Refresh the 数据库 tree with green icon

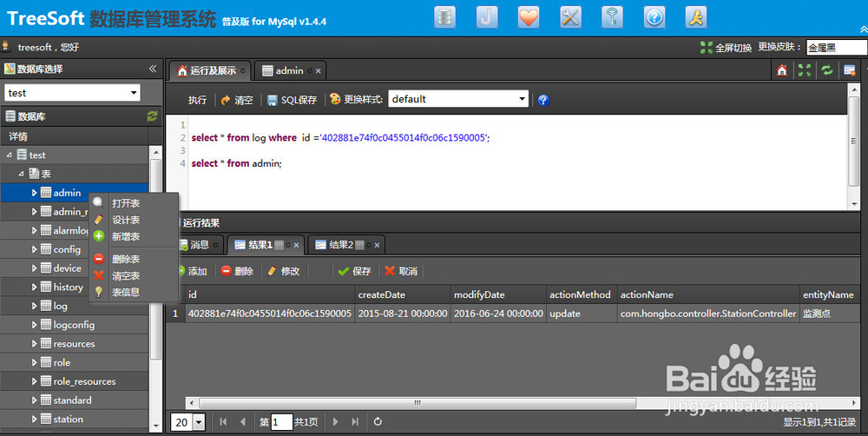click(x=152, y=116)
